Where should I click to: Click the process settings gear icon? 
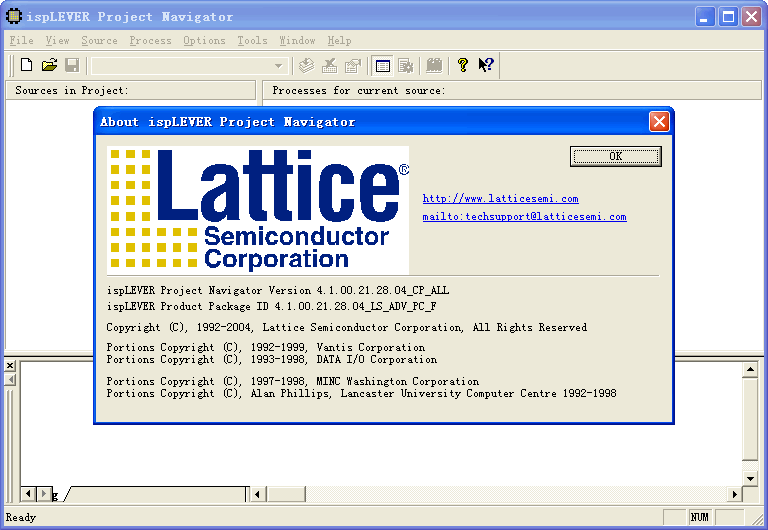[406, 65]
